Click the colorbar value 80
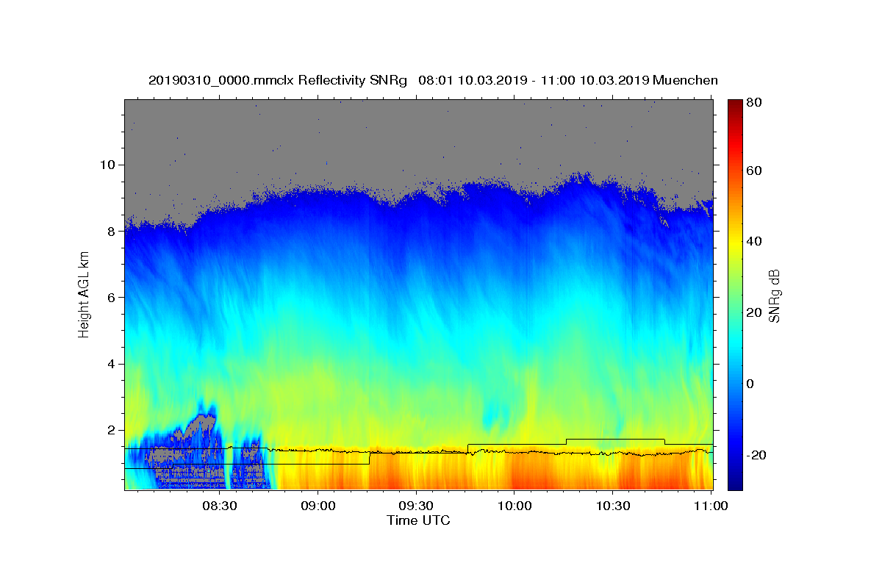Screen dimensions: 882x588 coord(753,102)
